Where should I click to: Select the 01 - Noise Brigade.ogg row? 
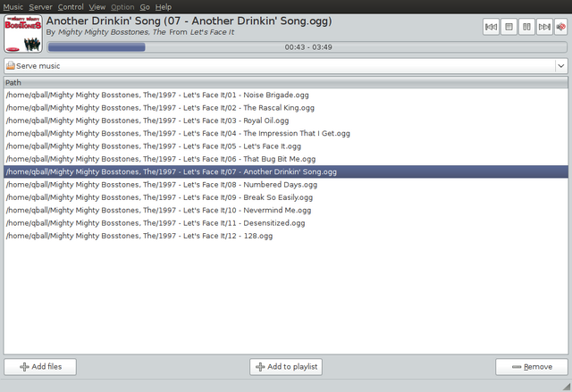click(286, 95)
